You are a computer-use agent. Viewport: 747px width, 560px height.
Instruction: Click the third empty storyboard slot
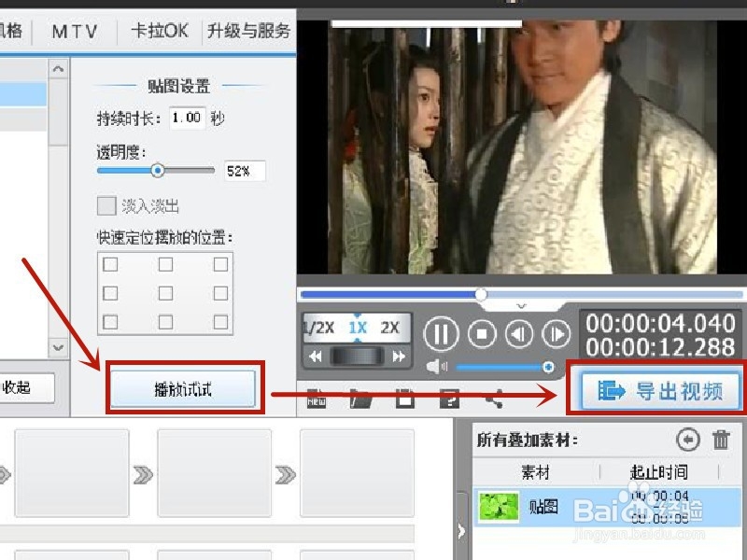point(357,473)
